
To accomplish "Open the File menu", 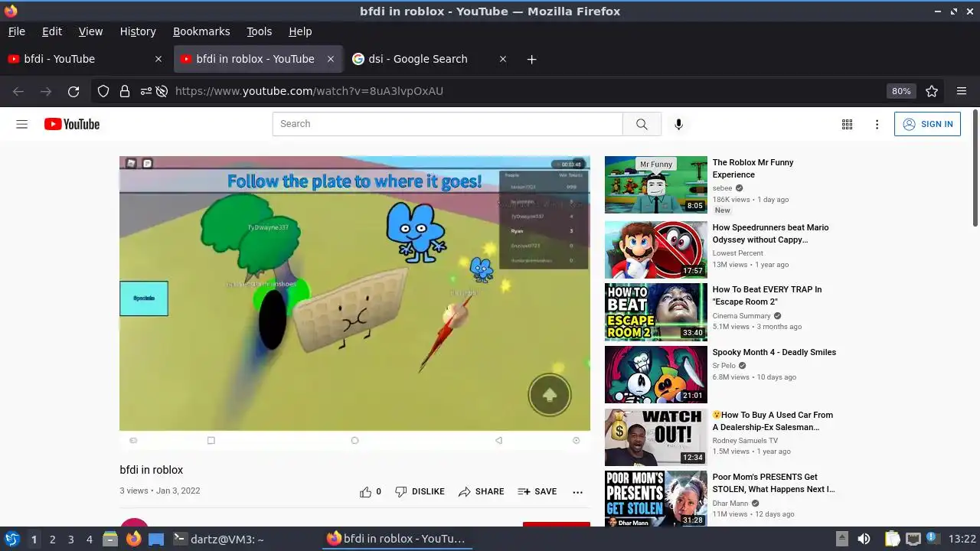I will click(x=16, y=31).
